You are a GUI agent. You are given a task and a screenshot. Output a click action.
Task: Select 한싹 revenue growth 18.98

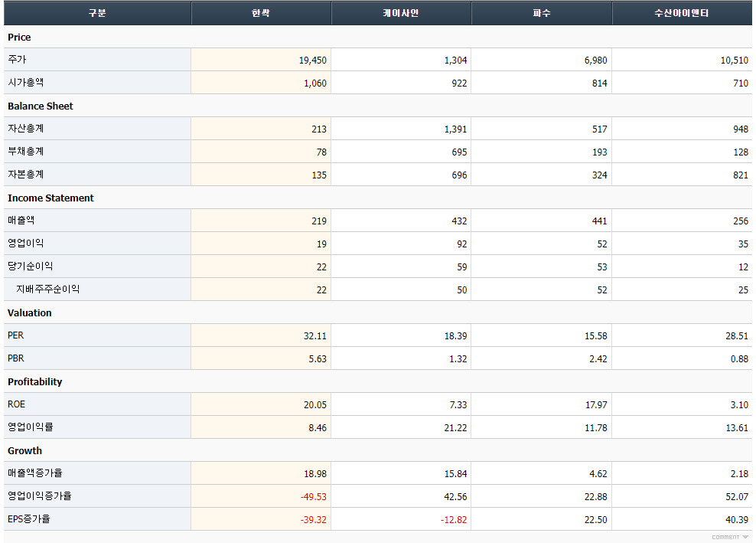[x=314, y=474]
